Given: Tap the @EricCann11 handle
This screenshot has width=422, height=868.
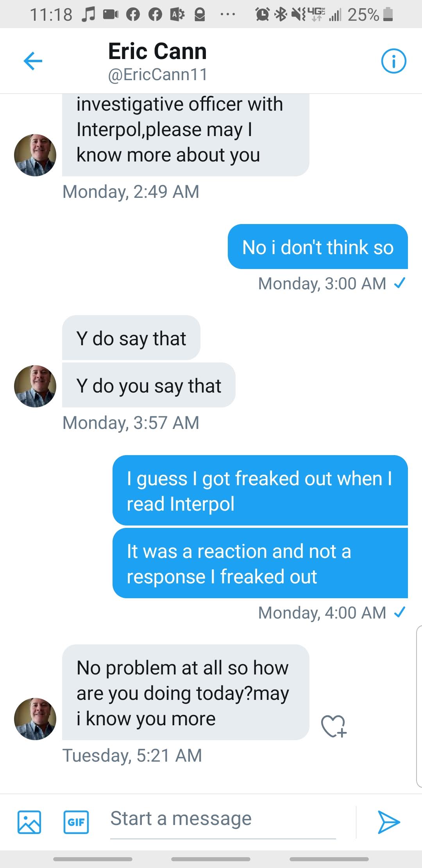Looking at the screenshot, I should (x=157, y=75).
